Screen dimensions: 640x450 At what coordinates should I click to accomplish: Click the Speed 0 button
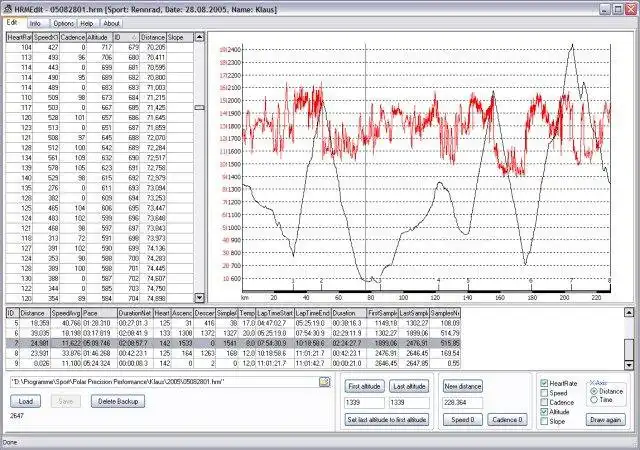463,419
